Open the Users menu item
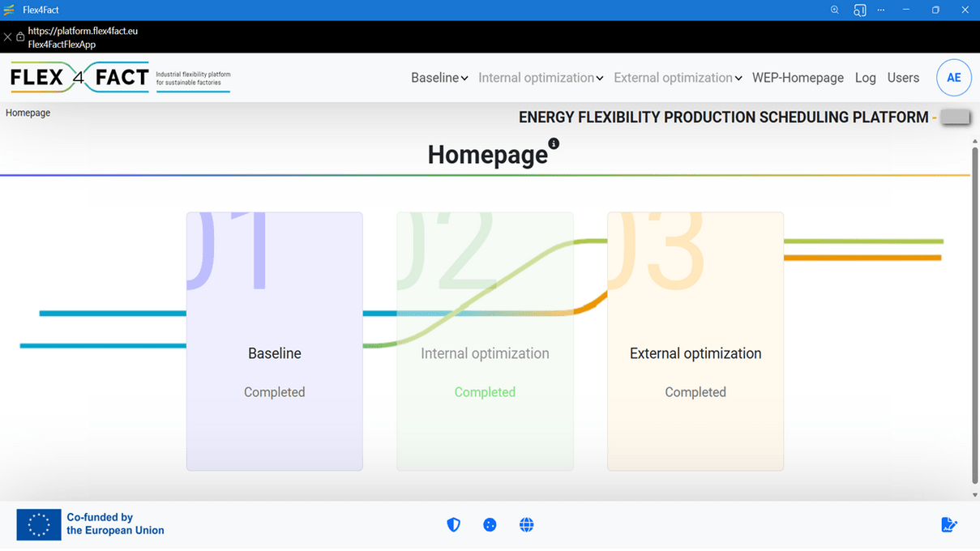980x551 pixels. pos(903,78)
